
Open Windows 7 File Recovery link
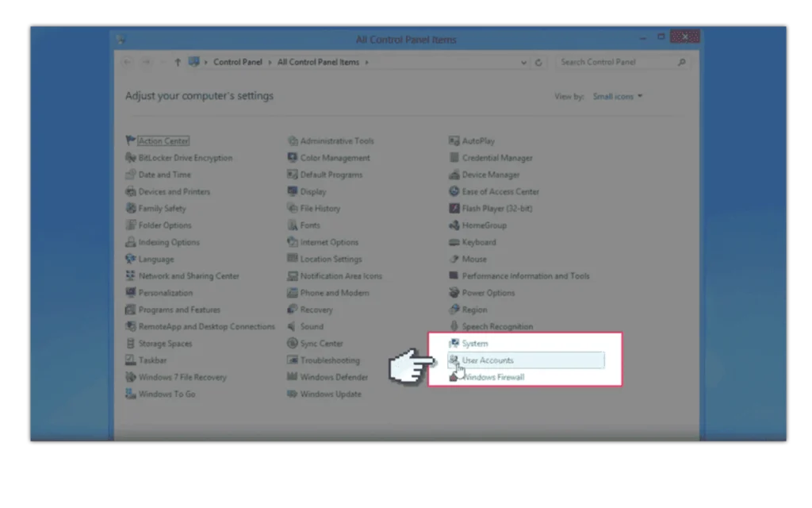[182, 377]
